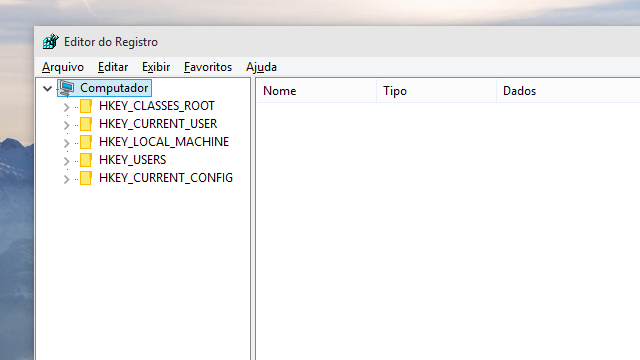Select the HKEY_CURRENT_CONFIG label

pos(166,178)
